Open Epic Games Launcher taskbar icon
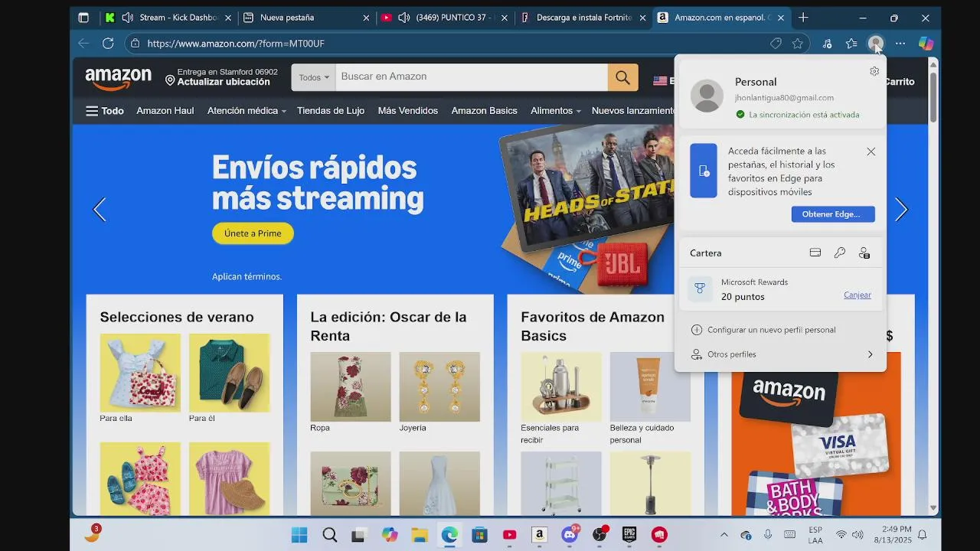 [629, 535]
